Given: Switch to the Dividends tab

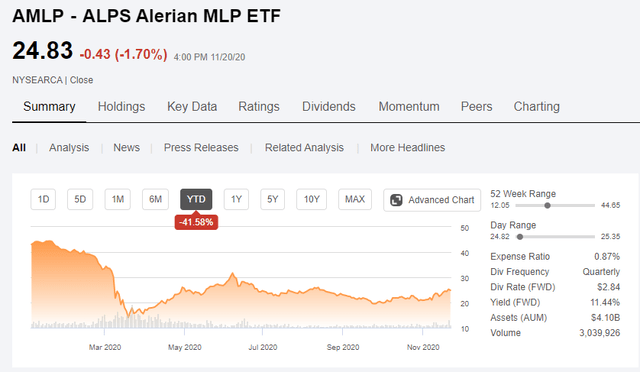Looking at the screenshot, I should pyautogui.click(x=329, y=107).
